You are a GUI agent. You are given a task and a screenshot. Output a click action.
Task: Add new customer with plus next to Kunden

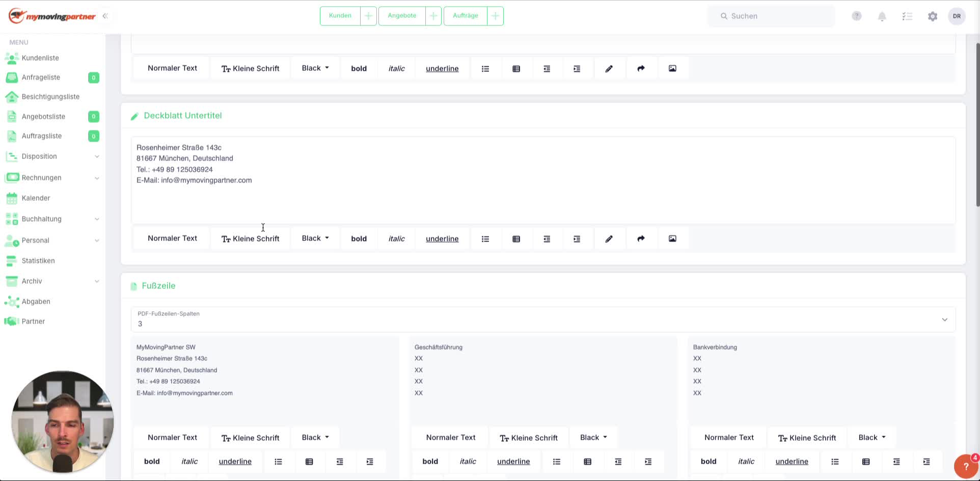click(x=368, y=16)
